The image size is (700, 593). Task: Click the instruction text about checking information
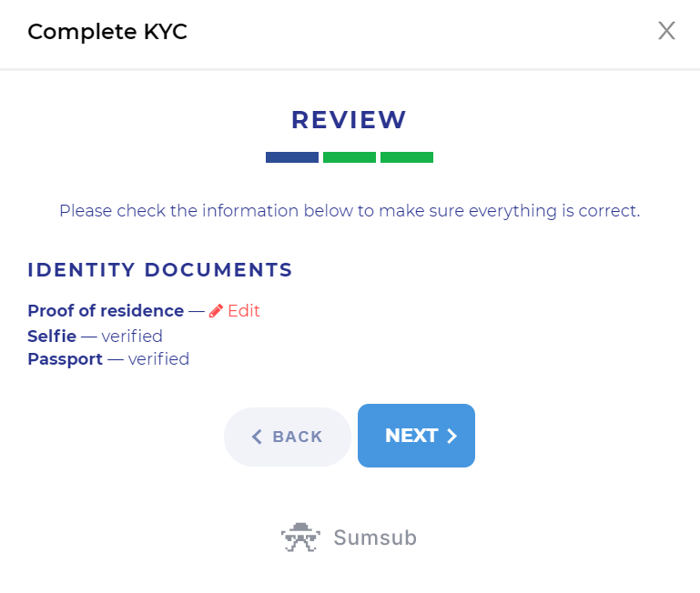350,211
